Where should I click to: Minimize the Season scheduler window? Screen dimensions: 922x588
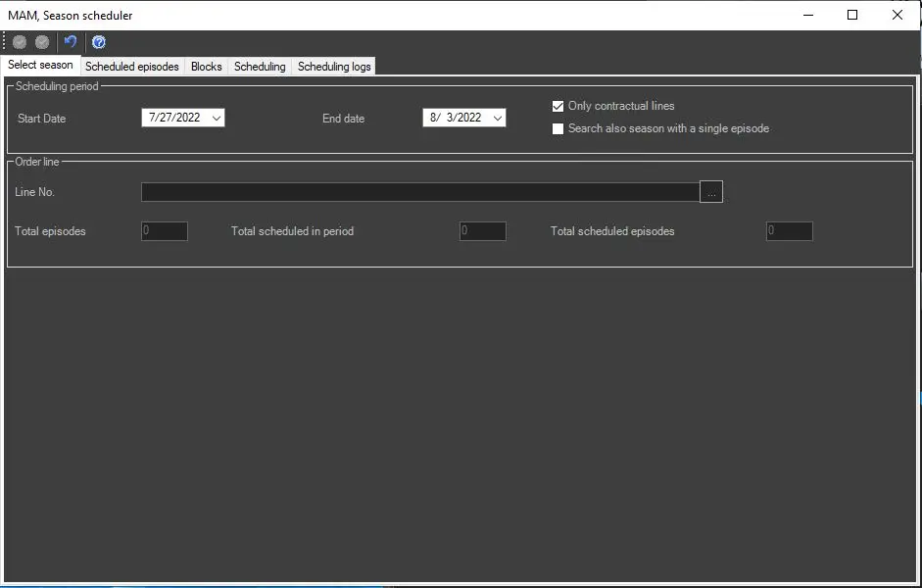pos(808,15)
